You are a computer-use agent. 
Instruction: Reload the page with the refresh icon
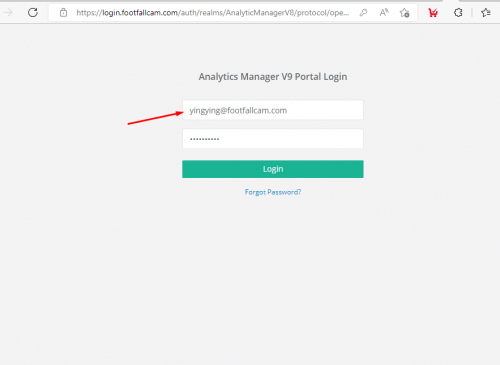[33, 13]
